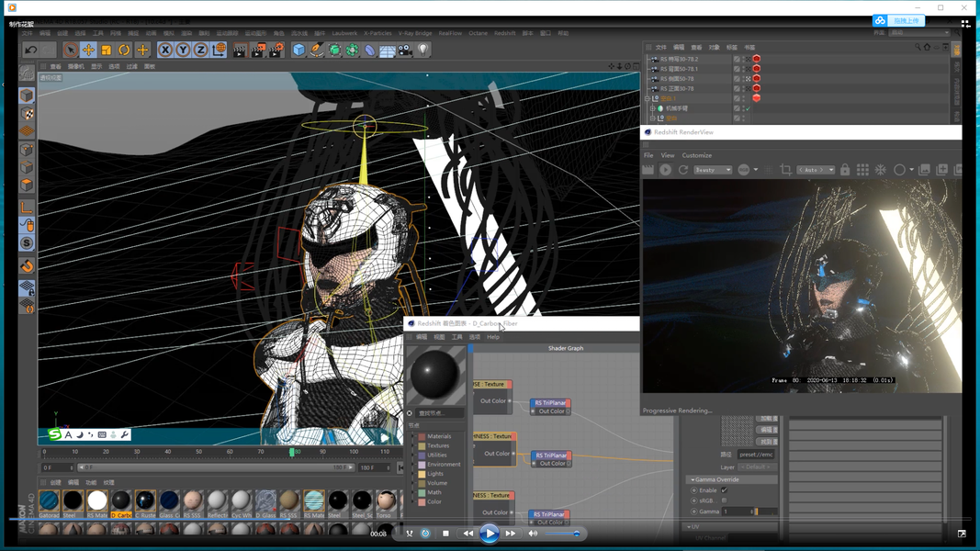Activate the Scale tool in the toolbar
The image size is (980, 551).
click(107, 50)
